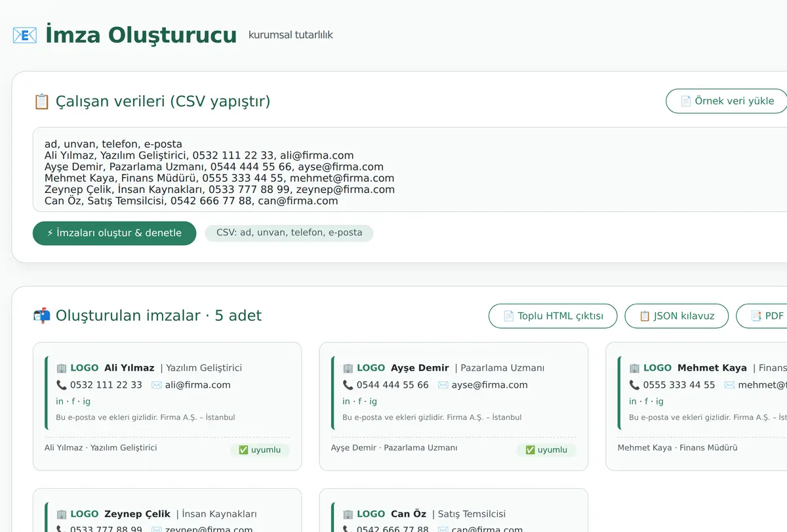Click phone icon next to 0544 444 55 66
The height and width of the screenshot is (532, 787).
tap(348, 385)
